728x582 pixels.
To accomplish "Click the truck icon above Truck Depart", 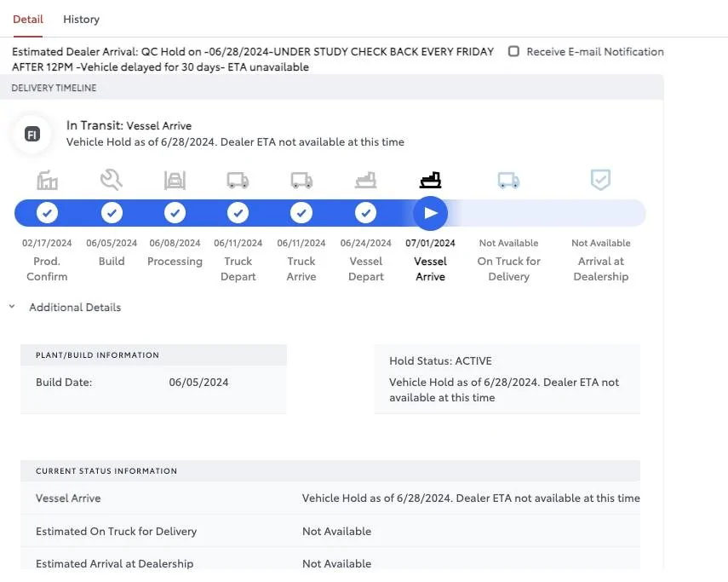I will point(238,180).
